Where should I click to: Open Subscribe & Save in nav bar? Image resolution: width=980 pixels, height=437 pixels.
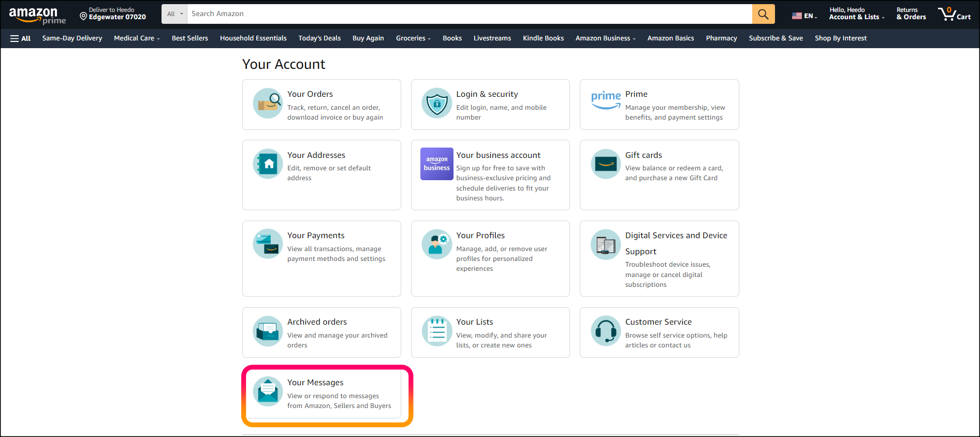point(776,38)
